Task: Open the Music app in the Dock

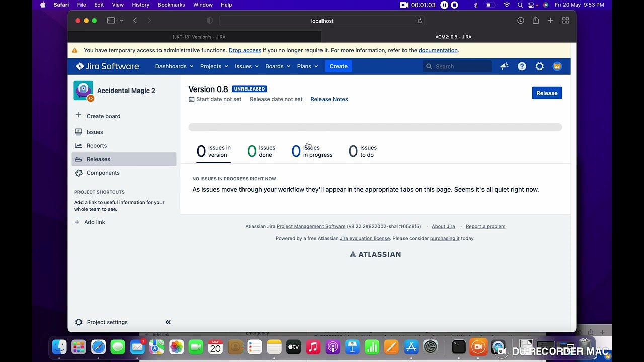Action: point(313,347)
